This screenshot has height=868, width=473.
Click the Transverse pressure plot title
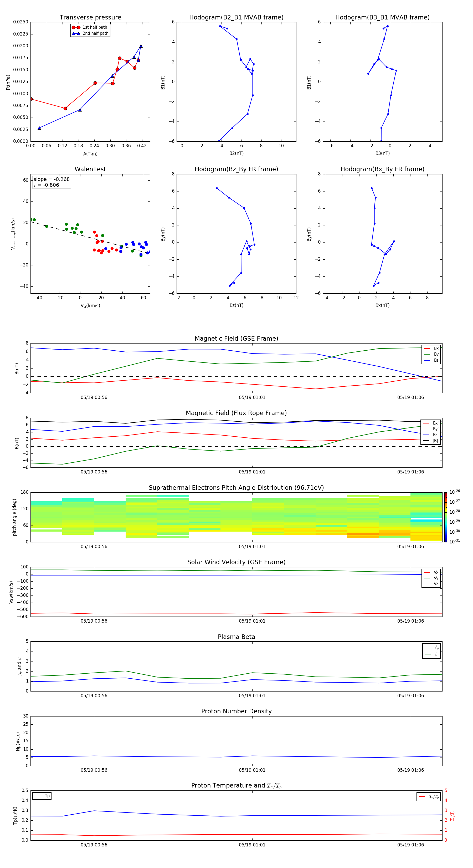[90, 18]
